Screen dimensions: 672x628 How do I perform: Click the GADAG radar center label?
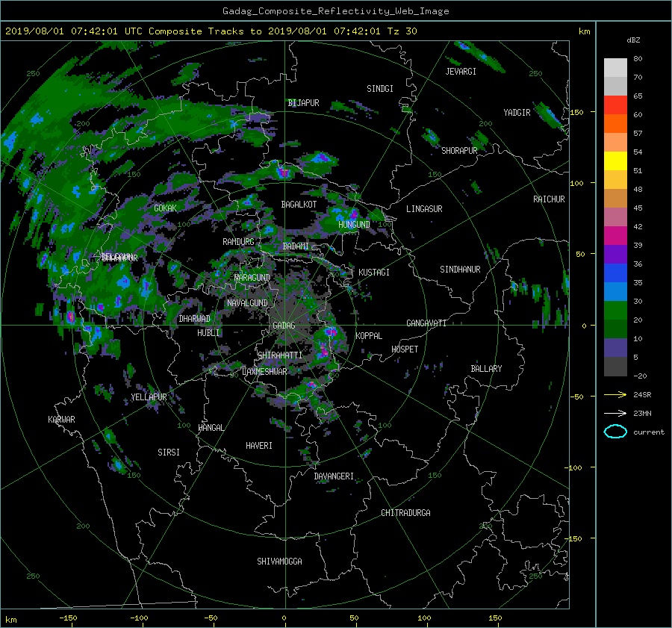point(284,326)
